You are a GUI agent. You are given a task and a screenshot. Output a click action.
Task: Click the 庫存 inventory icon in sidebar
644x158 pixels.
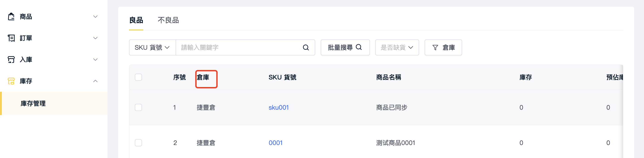(11, 81)
